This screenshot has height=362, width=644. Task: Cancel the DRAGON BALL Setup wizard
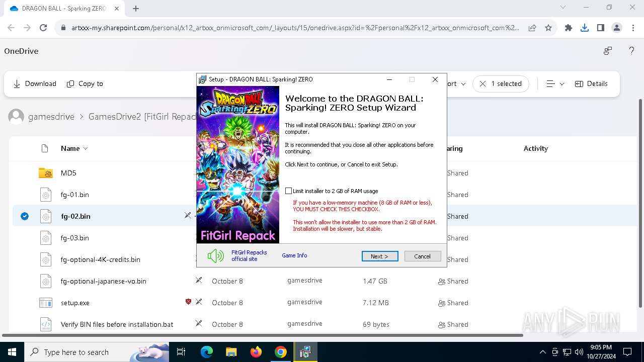[423, 256]
